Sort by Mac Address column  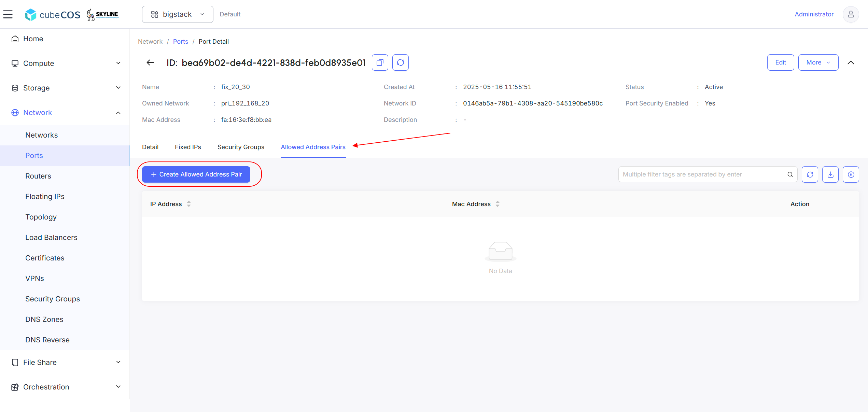(498, 204)
